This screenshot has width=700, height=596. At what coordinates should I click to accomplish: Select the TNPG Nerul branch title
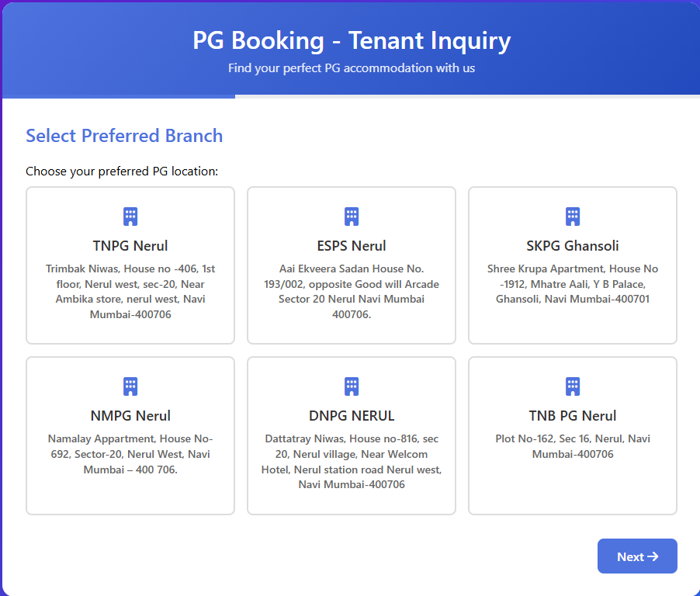pos(130,246)
